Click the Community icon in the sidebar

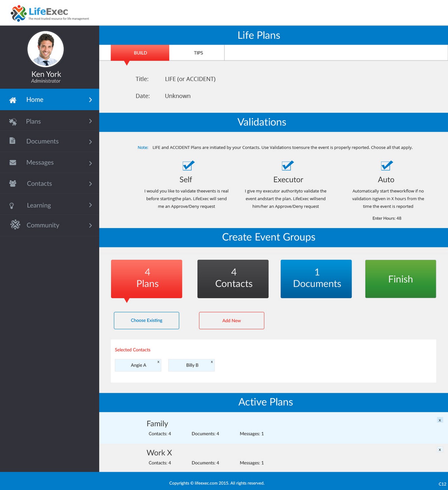click(x=15, y=225)
